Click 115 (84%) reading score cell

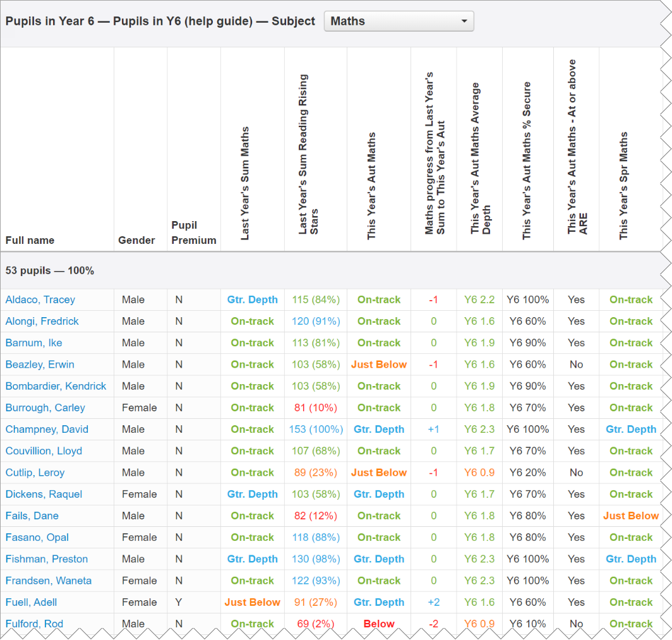tap(316, 299)
